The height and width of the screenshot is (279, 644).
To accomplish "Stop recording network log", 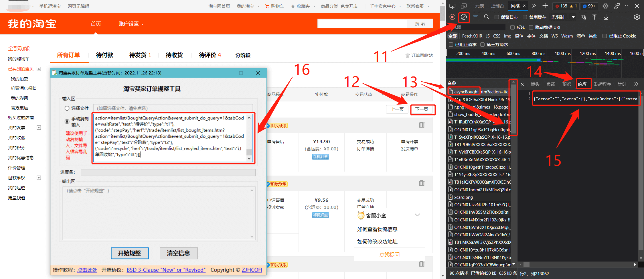I will (452, 17).
